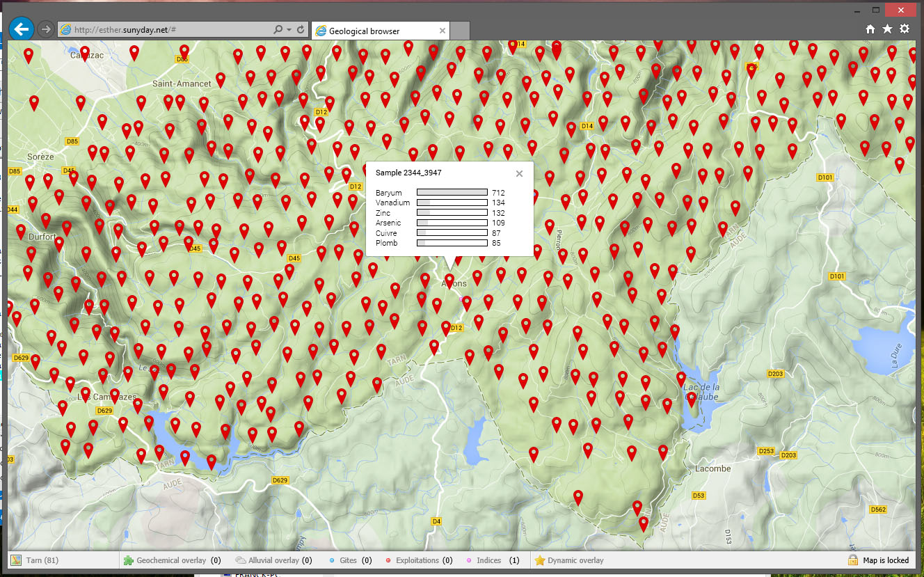Image resolution: width=924 pixels, height=577 pixels.
Task: Click the browser back arrow button
Action: 22,29
